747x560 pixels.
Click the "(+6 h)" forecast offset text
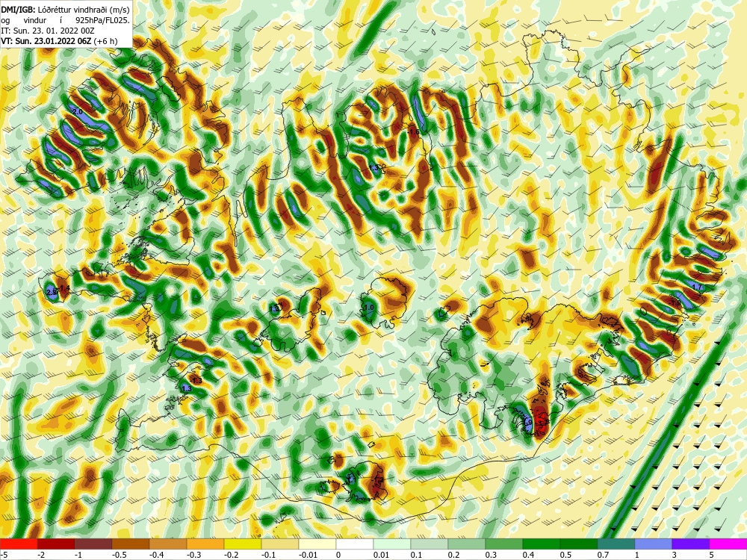point(105,41)
